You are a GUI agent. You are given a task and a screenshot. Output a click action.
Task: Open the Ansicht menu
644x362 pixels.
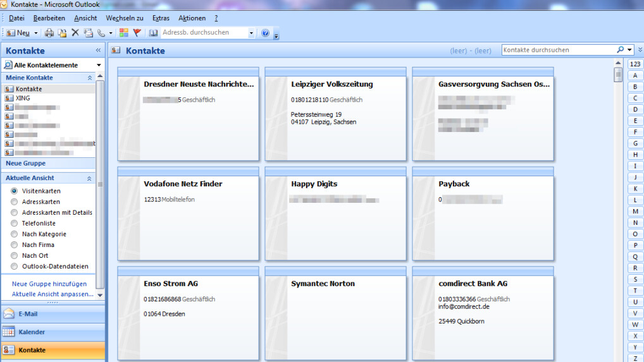[x=85, y=18]
